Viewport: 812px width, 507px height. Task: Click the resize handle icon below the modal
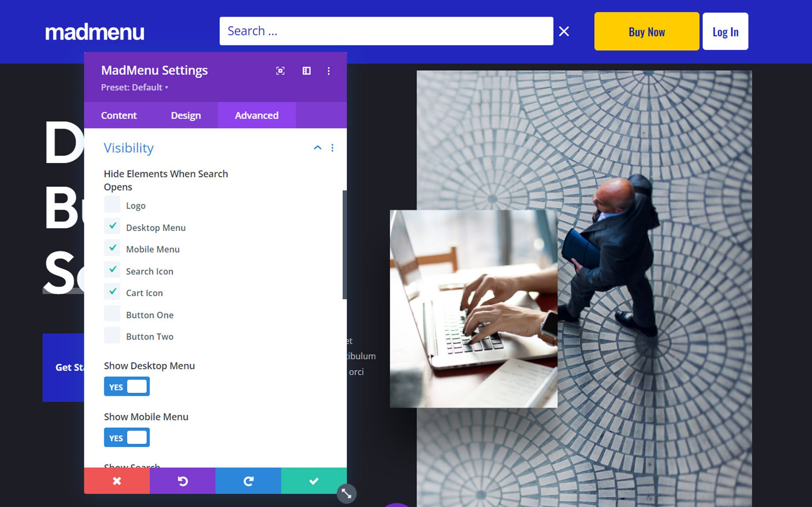[x=347, y=494]
